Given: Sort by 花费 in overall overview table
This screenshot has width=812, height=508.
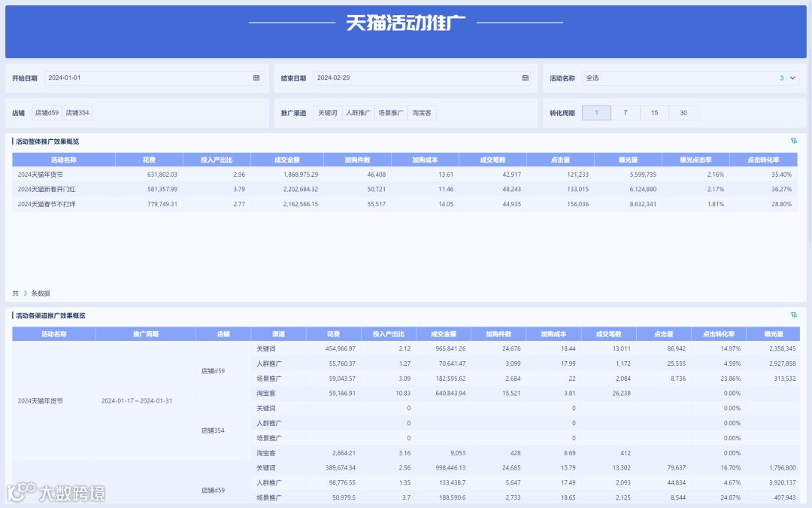Looking at the screenshot, I should click(x=149, y=160).
